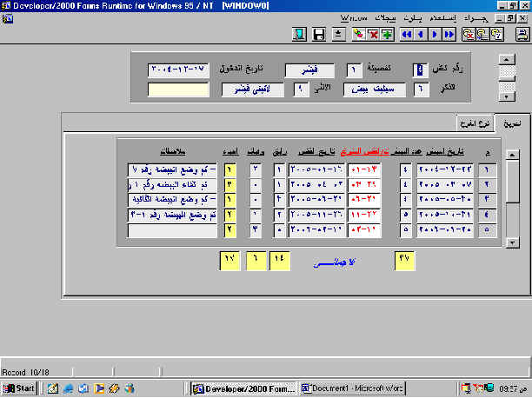Click the notes field in row 4
The image size is (532, 398).
pyautogui.click(x=172, y=216)
